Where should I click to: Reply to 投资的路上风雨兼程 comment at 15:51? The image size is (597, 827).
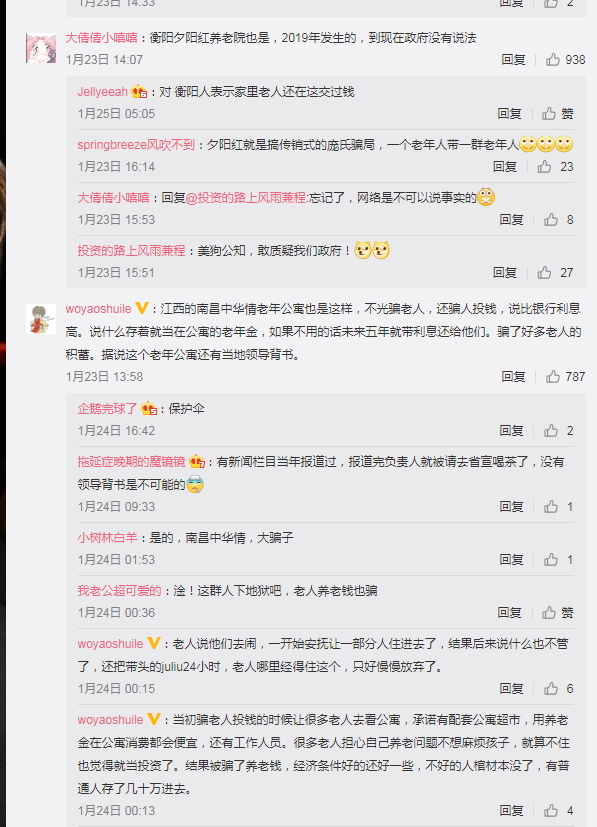(505, 273)
